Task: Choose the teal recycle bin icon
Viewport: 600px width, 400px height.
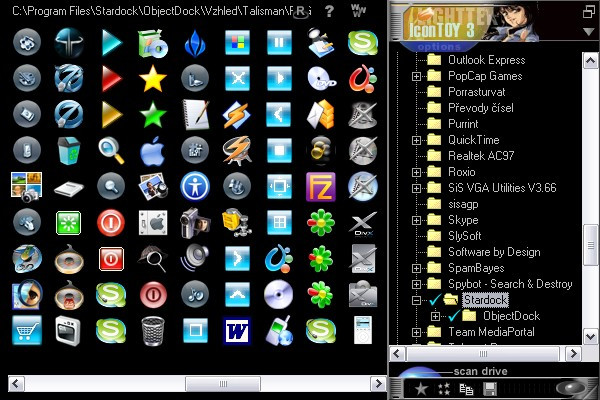Action: [69, 151]
